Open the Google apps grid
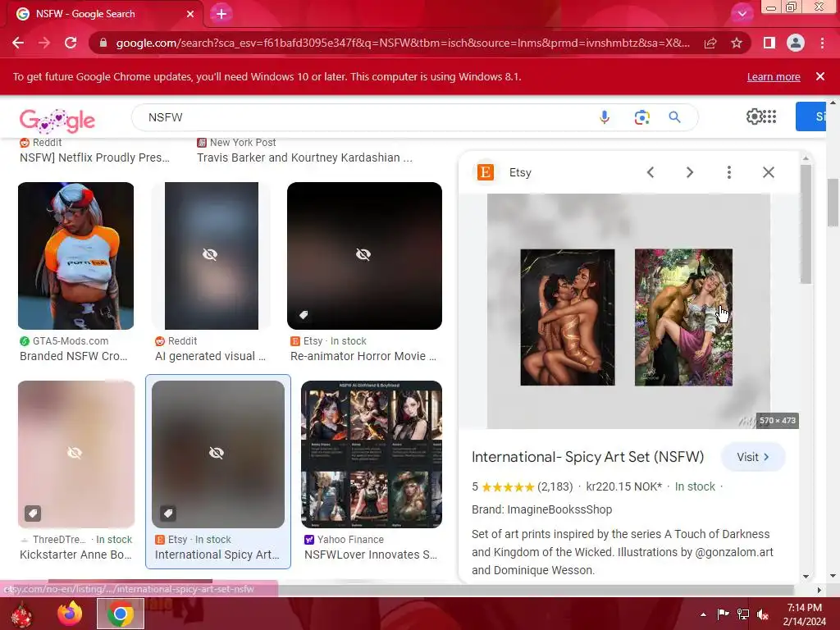This screenshot has width=840, height=630. coord(769,116)
